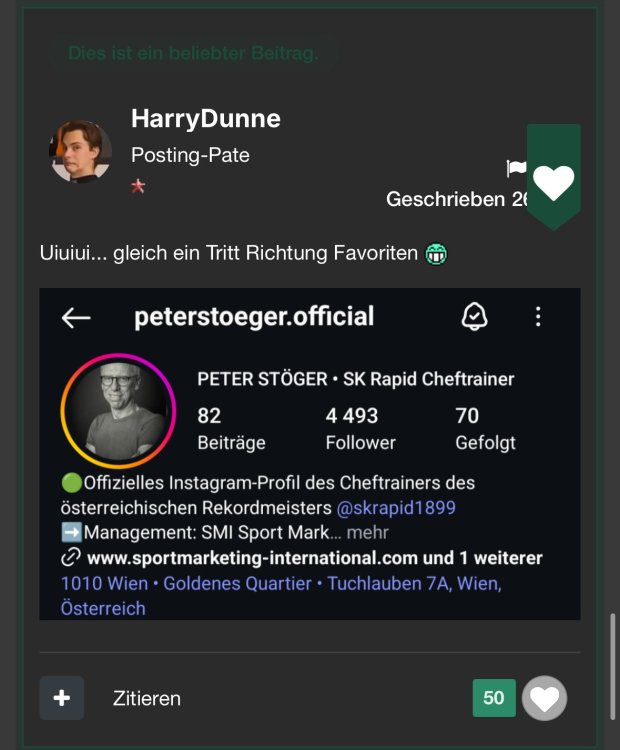
Task: Show the 50 reactions count
Action: click(x=494, y=698)
